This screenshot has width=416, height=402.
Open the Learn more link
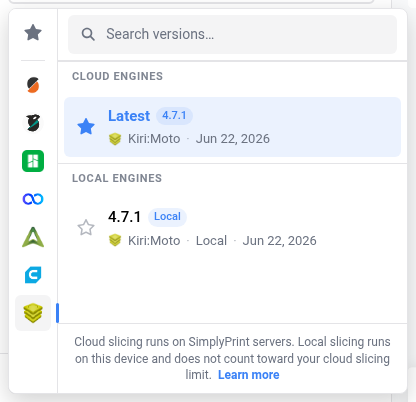[x=249, y=375]
